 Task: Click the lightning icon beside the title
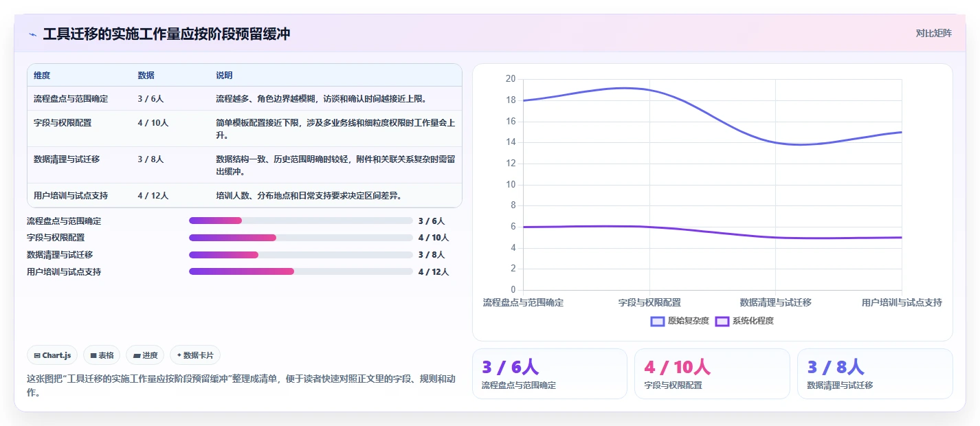pos(32,34)
